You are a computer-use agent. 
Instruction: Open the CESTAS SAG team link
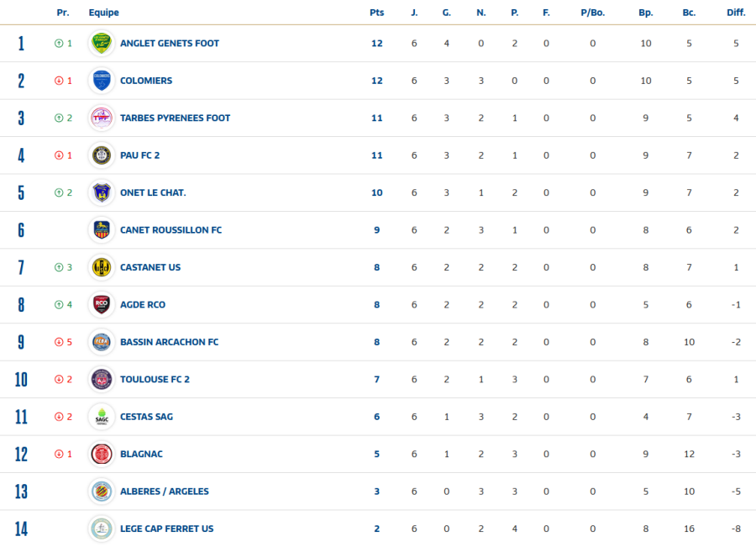click(146, 417)
